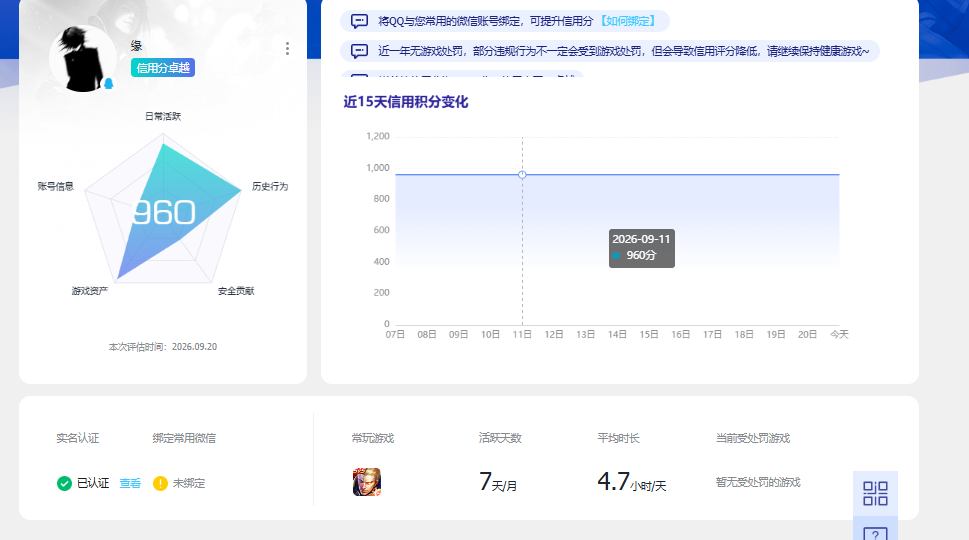Click the 已认证 status text
The height and width of the screenshot is (540, 969).
click(93, 483)
